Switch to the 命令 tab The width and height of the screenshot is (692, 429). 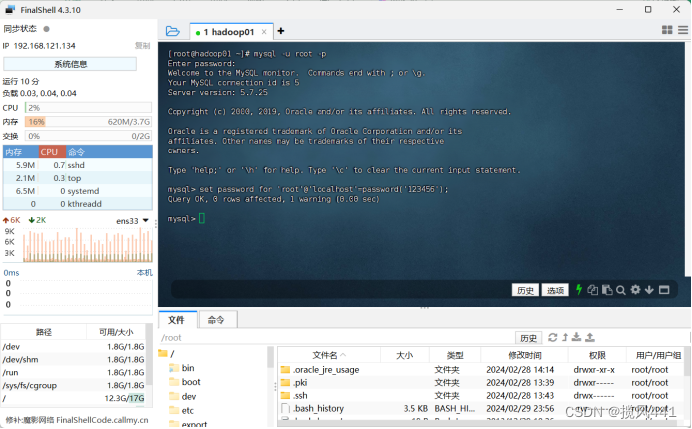[x=216, y=320]
